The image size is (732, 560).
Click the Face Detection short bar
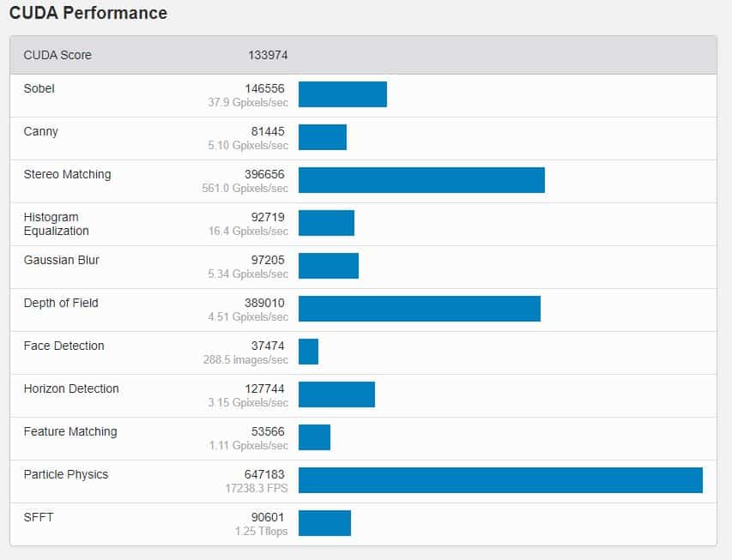click(x=308, y=352)
